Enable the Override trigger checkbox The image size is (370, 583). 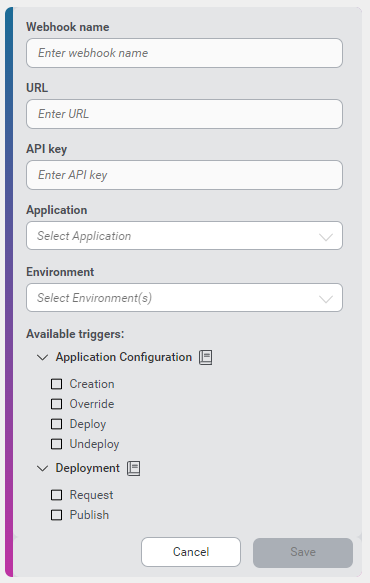tap(57, 404)
